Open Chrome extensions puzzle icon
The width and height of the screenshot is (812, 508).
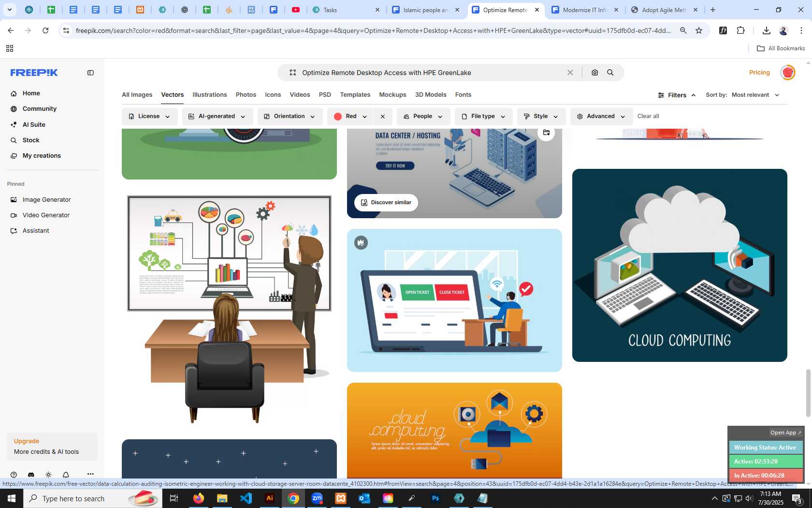click(x=741, y=30)
